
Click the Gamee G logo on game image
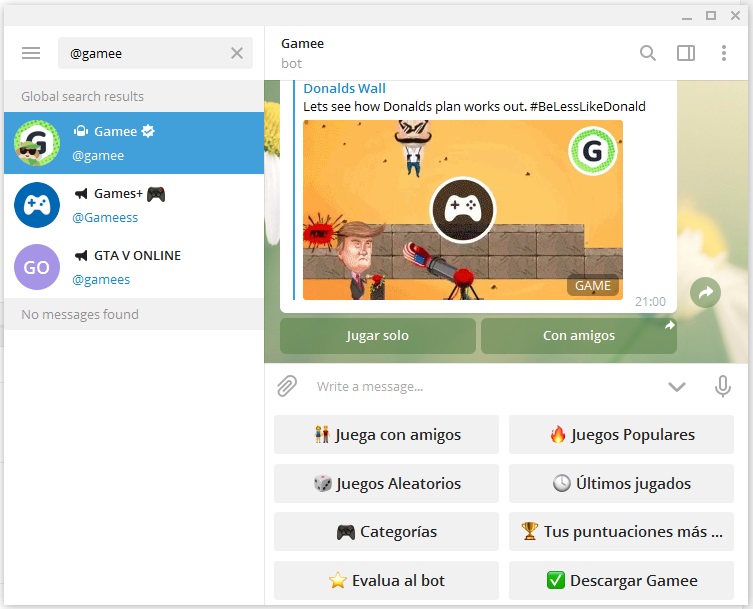593,151
